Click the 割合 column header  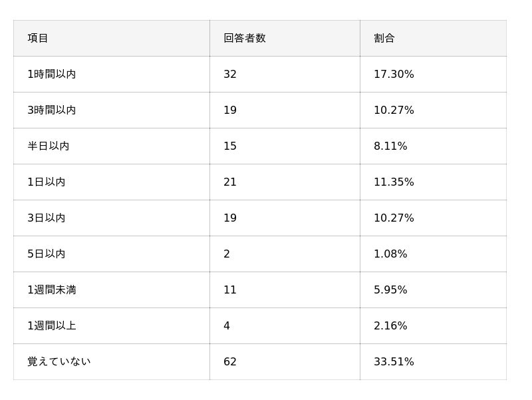pos(384,39)
